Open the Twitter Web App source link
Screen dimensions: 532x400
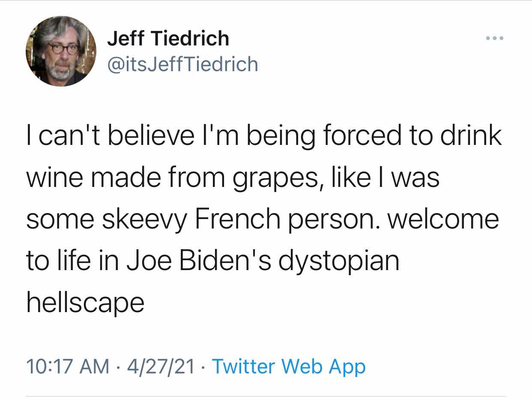click(x=289, y=367)
